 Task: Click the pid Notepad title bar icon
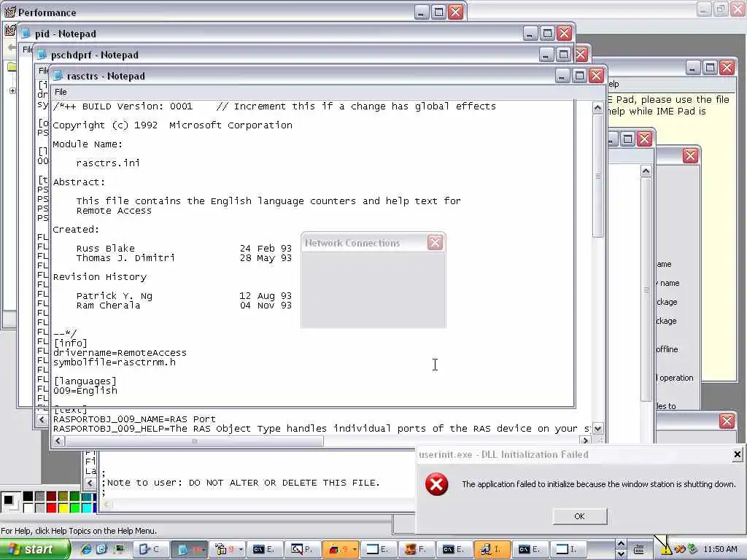click(26, 34)
